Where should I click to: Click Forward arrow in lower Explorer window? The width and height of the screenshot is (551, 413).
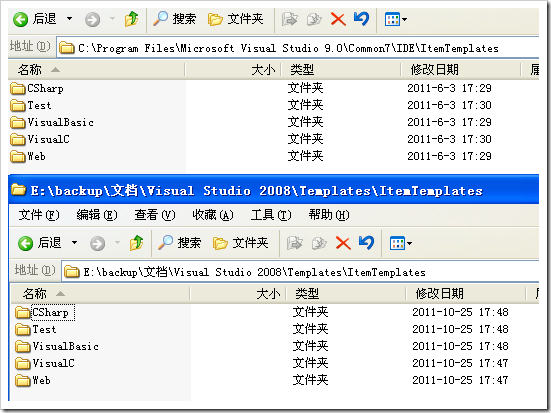click(97, 243)
